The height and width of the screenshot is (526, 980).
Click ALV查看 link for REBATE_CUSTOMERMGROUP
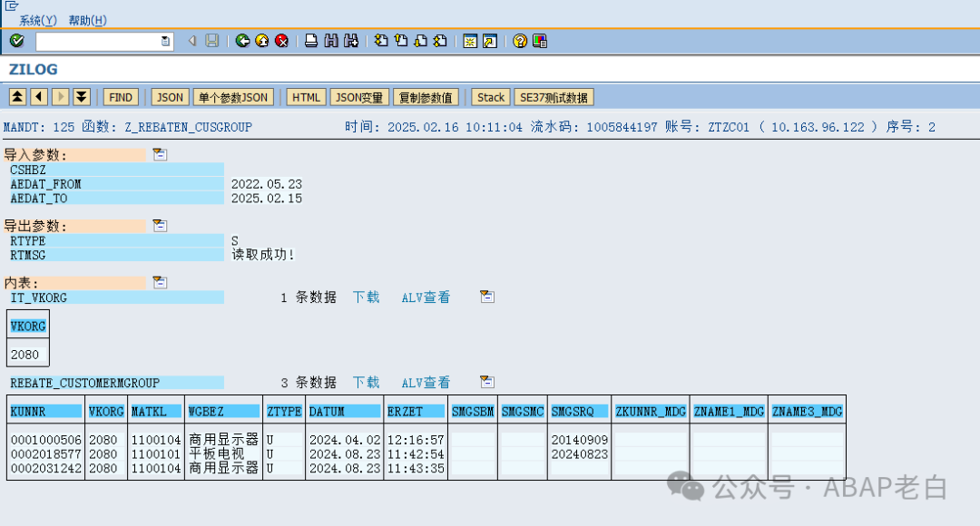(426, 383)
